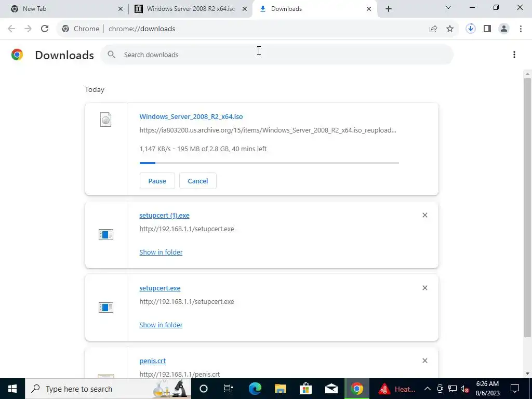Open setupcert (1).exe file link
The height and width of the screenshot is (399, 532).
(x=164, y=215)
